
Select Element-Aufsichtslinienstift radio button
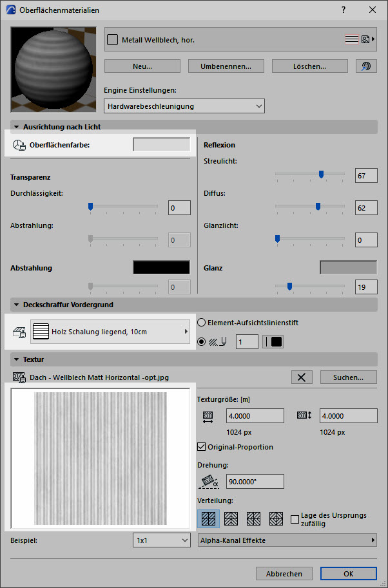pos(200,323)
